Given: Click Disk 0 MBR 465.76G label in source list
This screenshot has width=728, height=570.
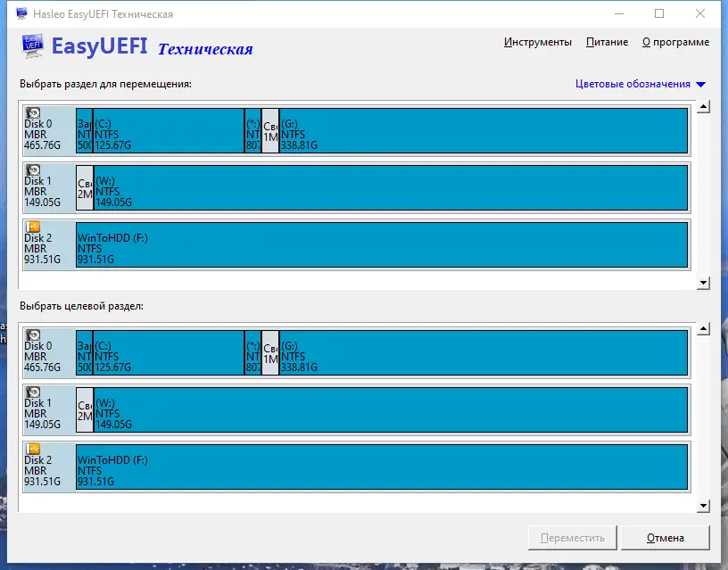Looking at the screenshot, I should 42,135.
